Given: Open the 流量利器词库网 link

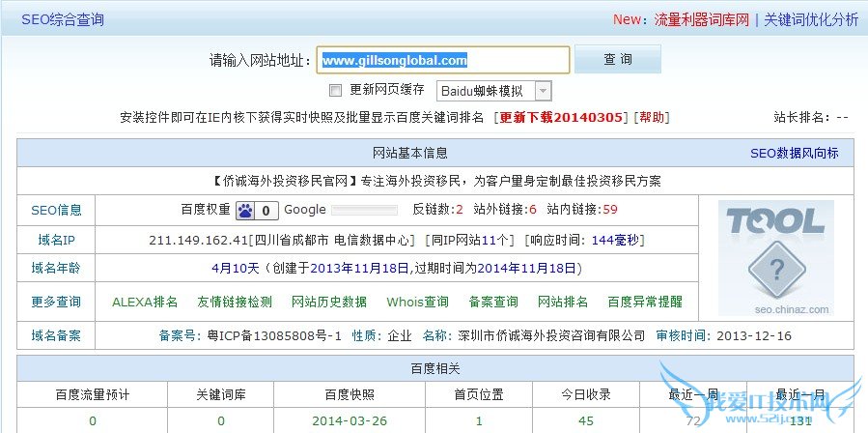Looking at the screenshot, I should point(701,20).
